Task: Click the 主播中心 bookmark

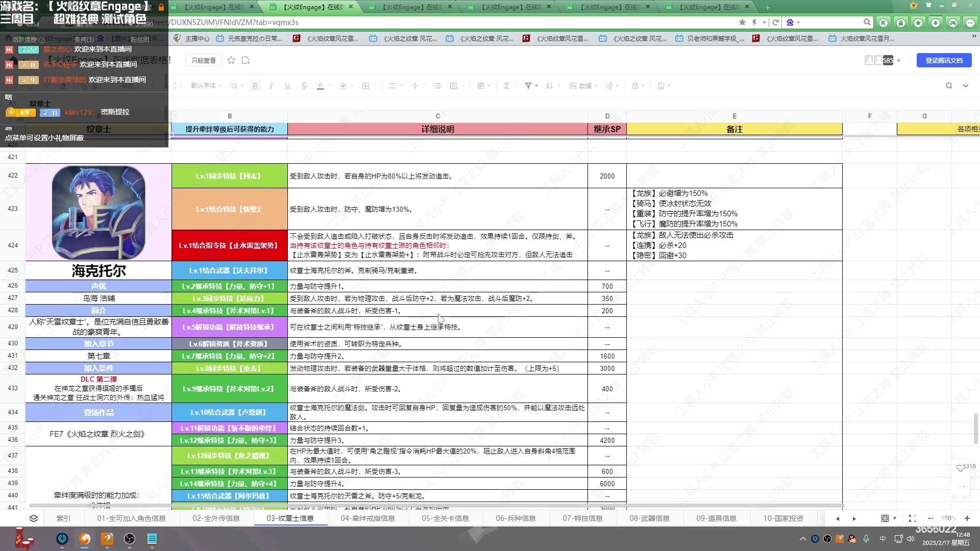Action: pos(192,38)
